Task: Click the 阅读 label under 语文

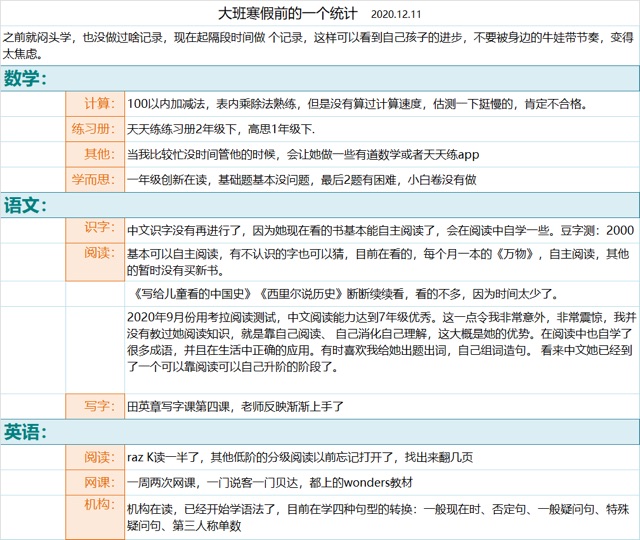Action: pyautogui.click(x=95, y=262)
